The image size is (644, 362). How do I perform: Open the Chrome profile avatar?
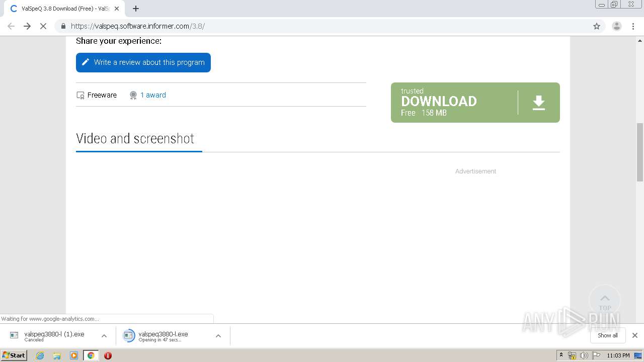616,26
